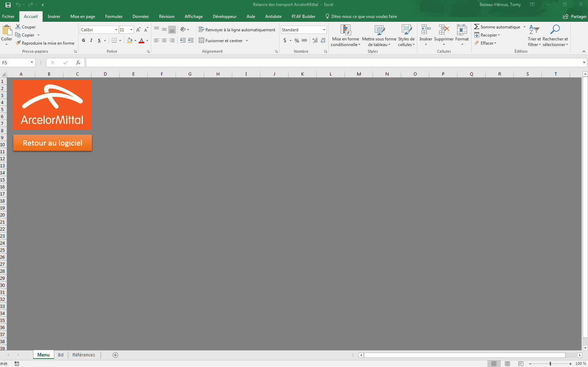Toggle Renvoyer à la ligne automatiquement
Screen dimensions: 588x367
(x=237, y=30)
